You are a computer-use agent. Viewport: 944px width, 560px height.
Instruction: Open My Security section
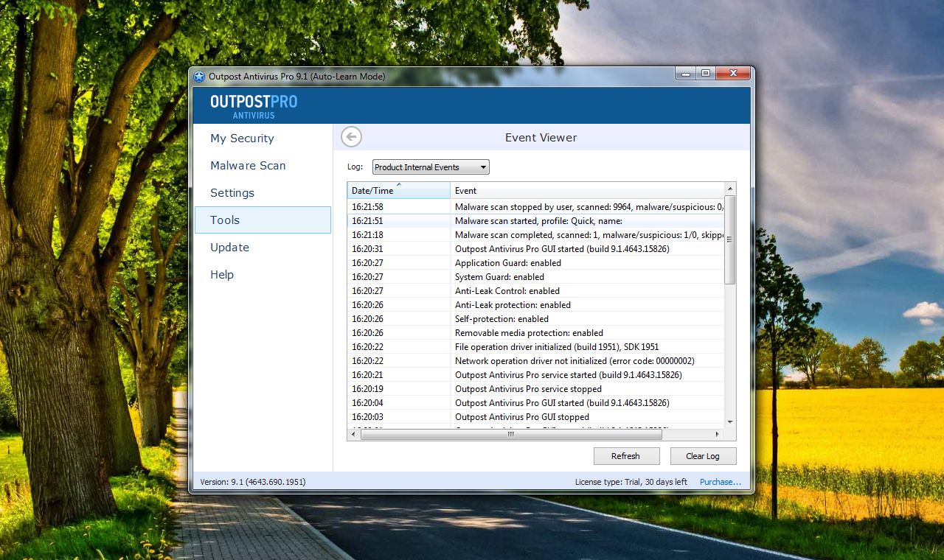pyautogui.click(x=242, y=138)
